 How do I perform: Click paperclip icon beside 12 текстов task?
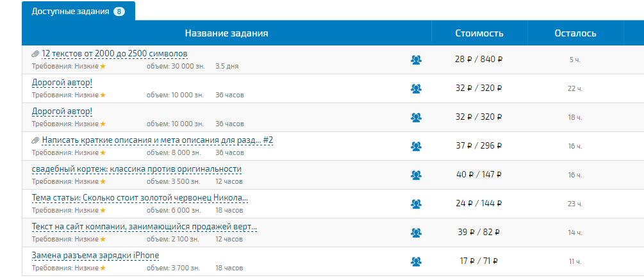pos(35,54)
